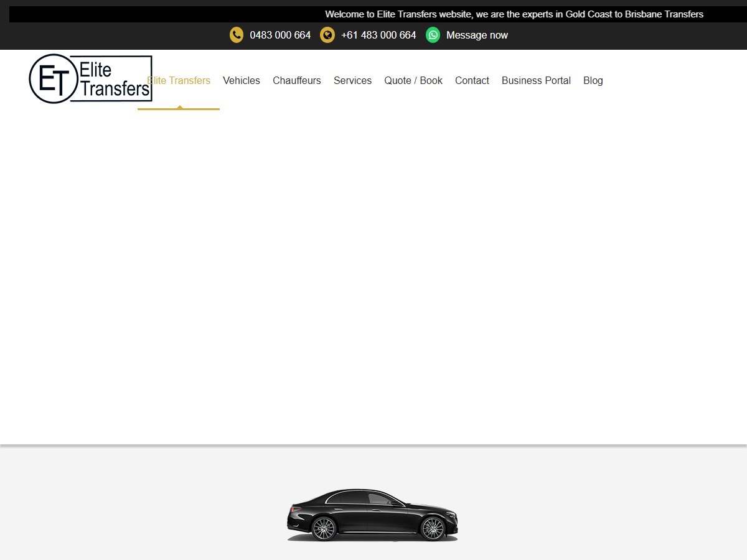The width and height of the screenshot is (747, 560).
Task: Call the number 0483 000 664
Action: 280,35
